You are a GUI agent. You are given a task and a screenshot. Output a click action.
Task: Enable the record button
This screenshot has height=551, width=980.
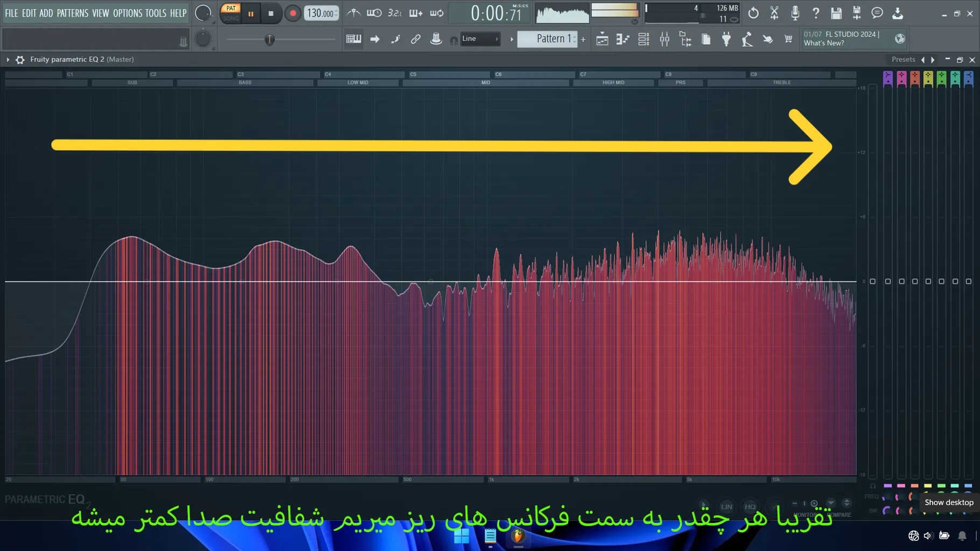(292, 13)
